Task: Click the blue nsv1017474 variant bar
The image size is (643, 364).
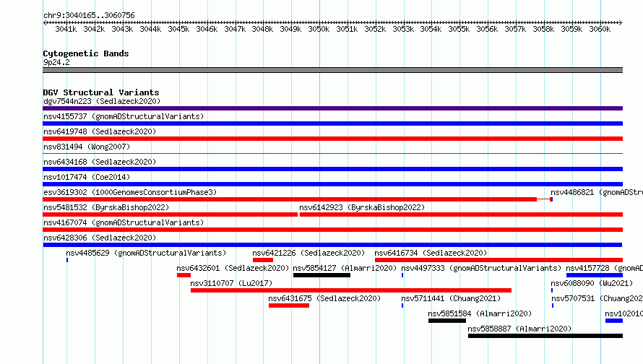Action: click(332, 184)
